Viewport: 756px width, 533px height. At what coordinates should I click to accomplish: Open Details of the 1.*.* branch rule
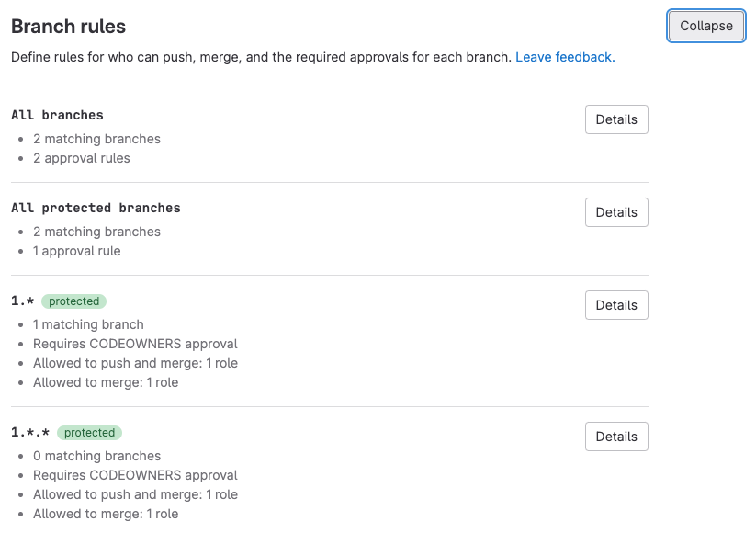click(x=615, y=437)
